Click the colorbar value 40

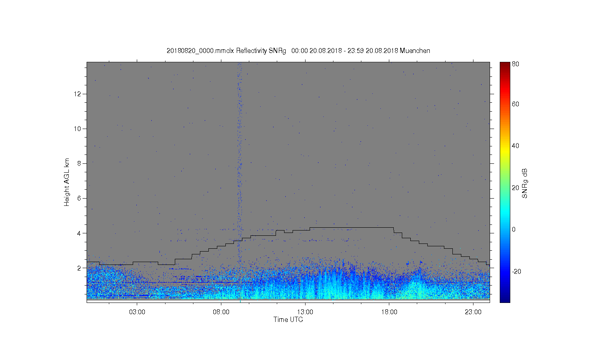[x=516, y=146]
